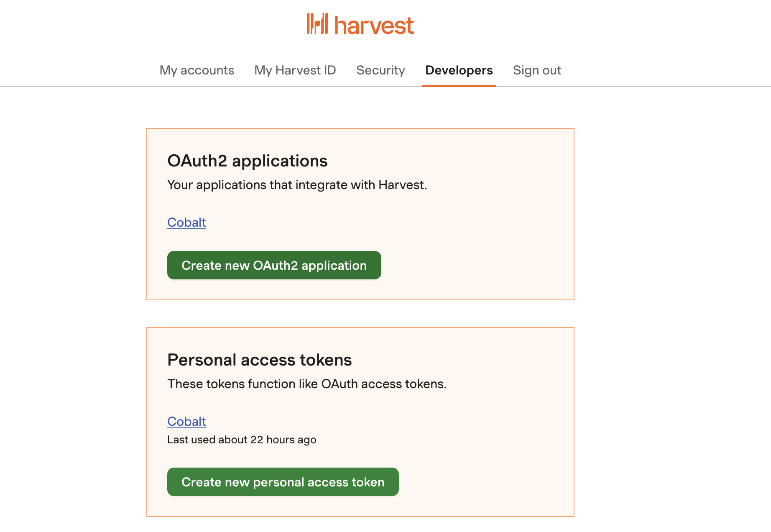This screenshot has height=532, width=771.
Task: Return home via the Harvest wordmark
Action: pos(373,24)
